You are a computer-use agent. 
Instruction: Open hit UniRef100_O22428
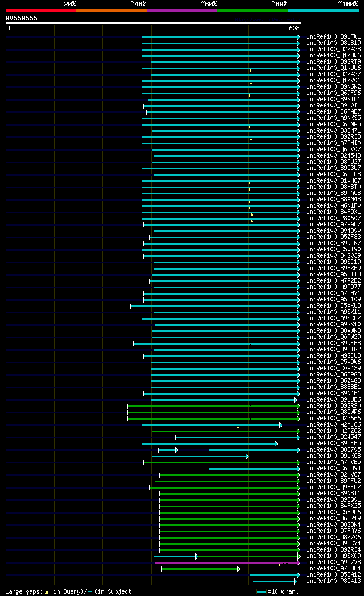coord(333,49)
